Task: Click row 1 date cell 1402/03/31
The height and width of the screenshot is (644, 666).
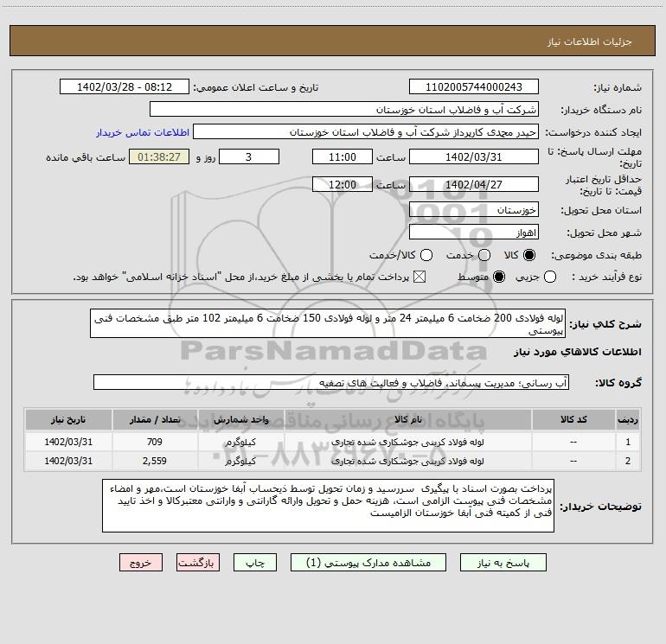Action: [x=68, y=442]
